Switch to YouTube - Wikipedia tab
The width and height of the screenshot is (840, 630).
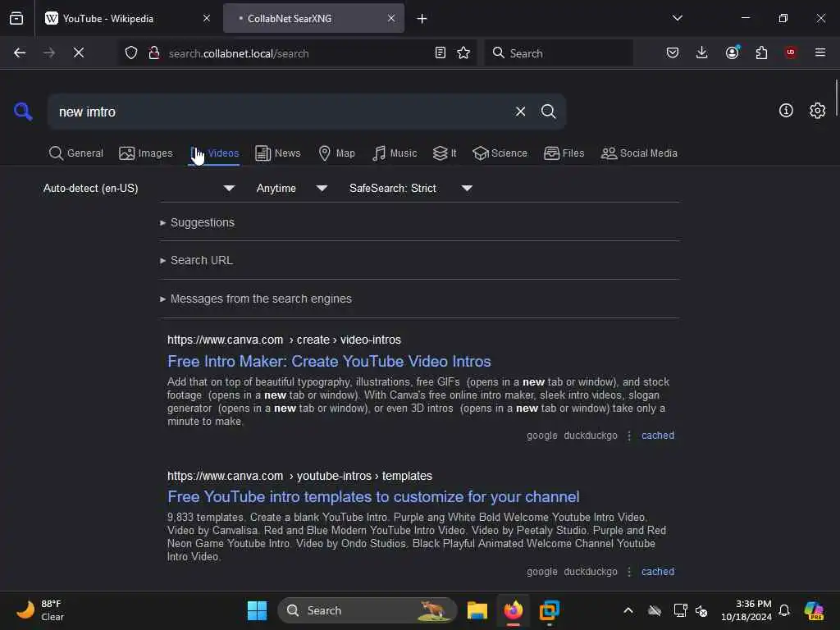pyautogui.click(x=127, y=19)
